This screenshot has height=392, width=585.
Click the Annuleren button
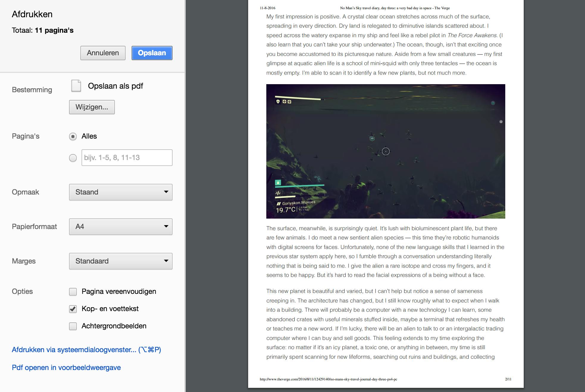click(103, 53)
